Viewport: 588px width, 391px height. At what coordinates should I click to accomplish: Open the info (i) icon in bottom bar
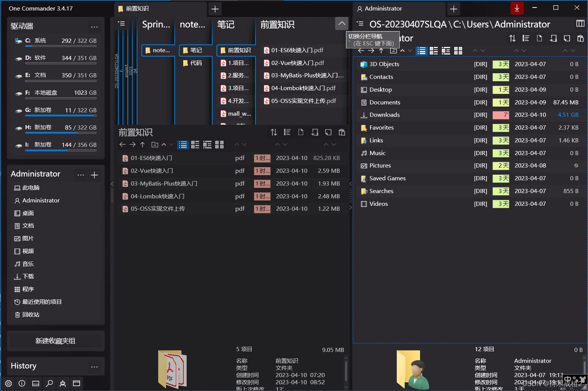click(x=22, y=383)
